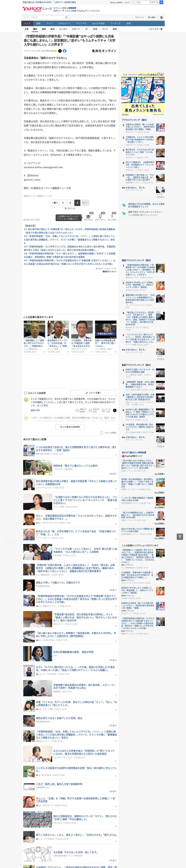Open the ランキング tab
The image size is (186, 868).
(115, 23)
